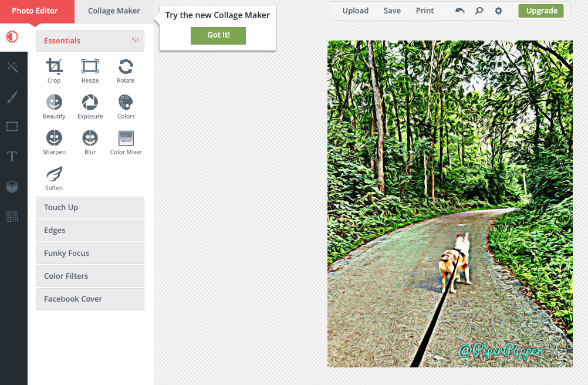Open the settings gear icon
The image size is (588, 385).
[x=498, y=11]
